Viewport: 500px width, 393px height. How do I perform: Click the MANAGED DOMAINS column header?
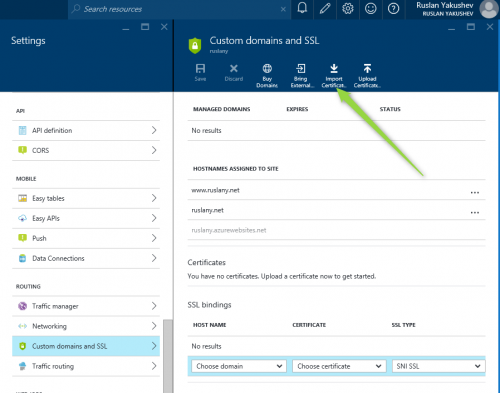221,109
